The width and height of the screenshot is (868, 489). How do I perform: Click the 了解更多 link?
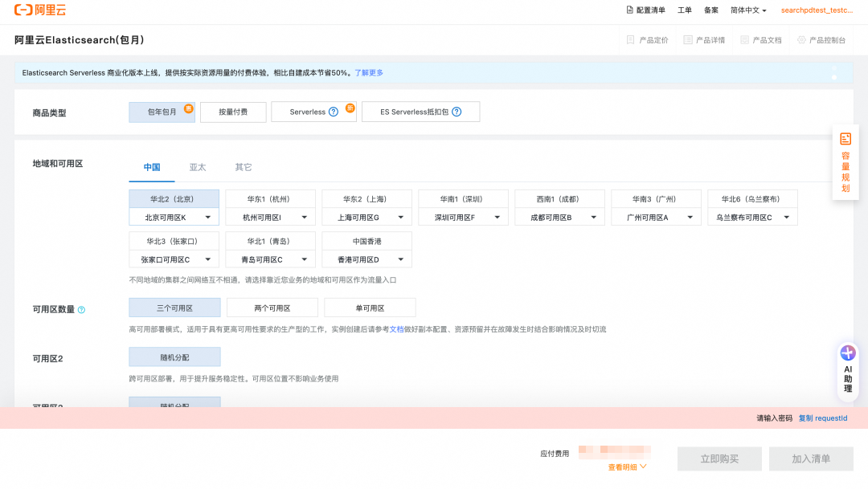(369, 72)
